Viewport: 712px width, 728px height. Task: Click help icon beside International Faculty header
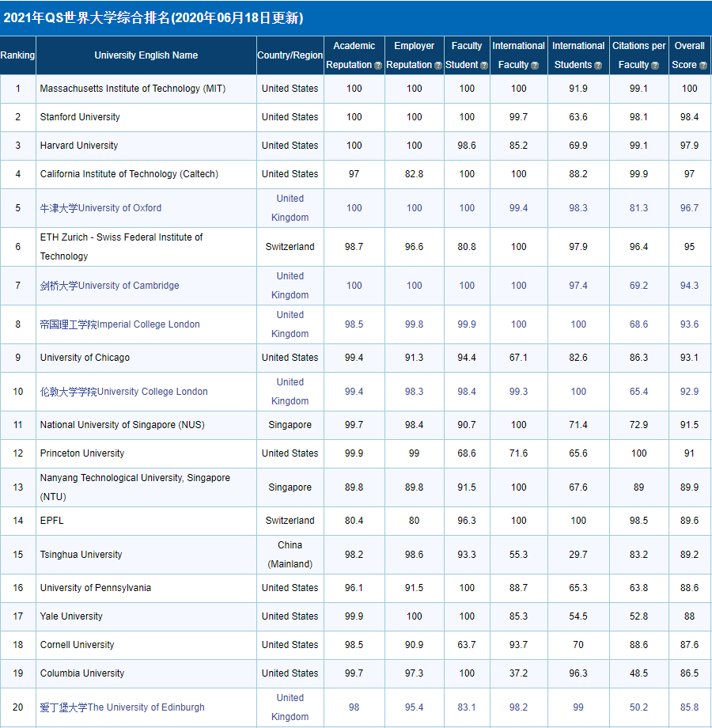pyautogui.click(x=535, y=66)
